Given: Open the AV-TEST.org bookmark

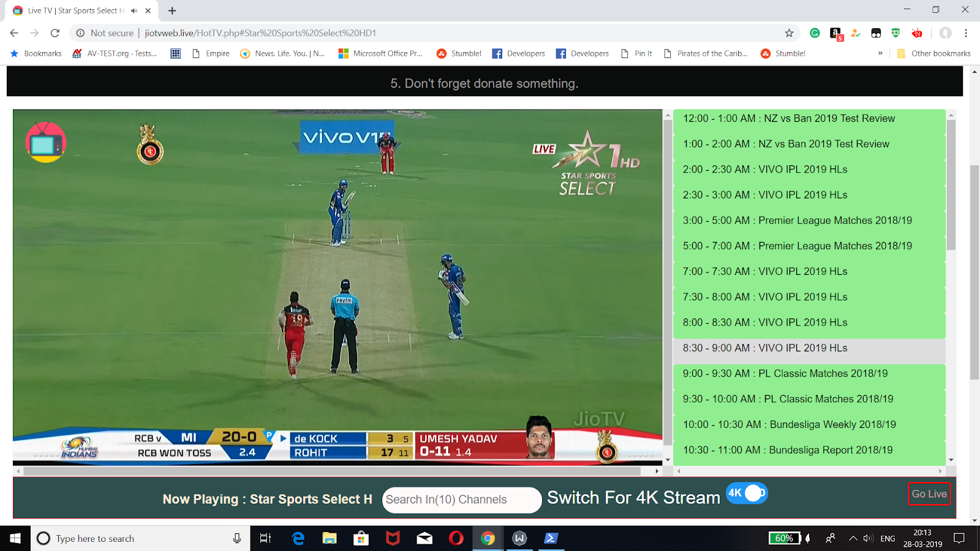Looking at the screenshot, I should pyautogui.click(x=115, y=53).
